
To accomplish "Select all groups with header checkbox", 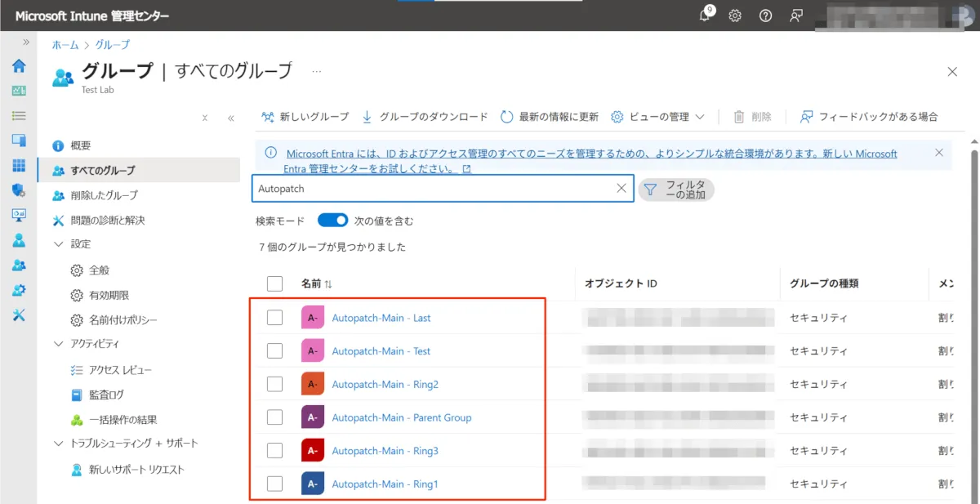I will (x=275, y=283).
